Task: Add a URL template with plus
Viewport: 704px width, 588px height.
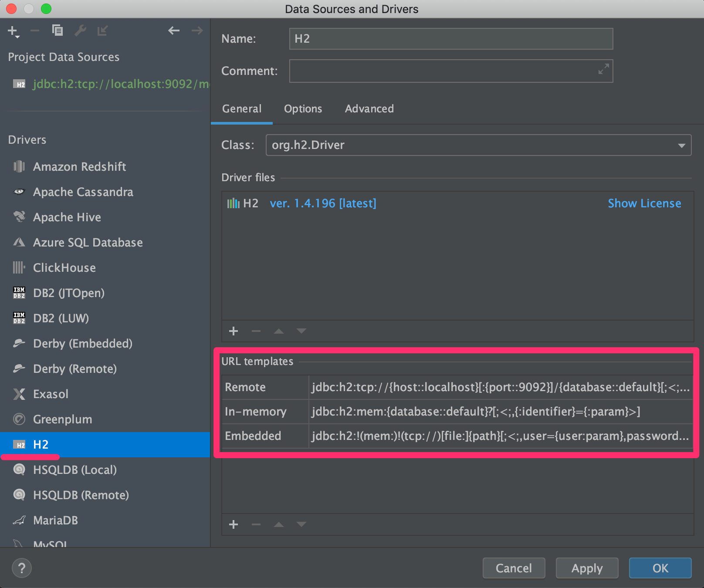Action: tap(234, 524)
